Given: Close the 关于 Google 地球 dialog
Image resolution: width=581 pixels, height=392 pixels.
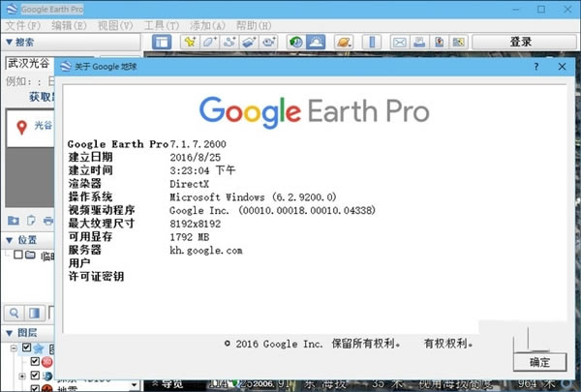Looking at the screenshot, I should pos(562,67).
